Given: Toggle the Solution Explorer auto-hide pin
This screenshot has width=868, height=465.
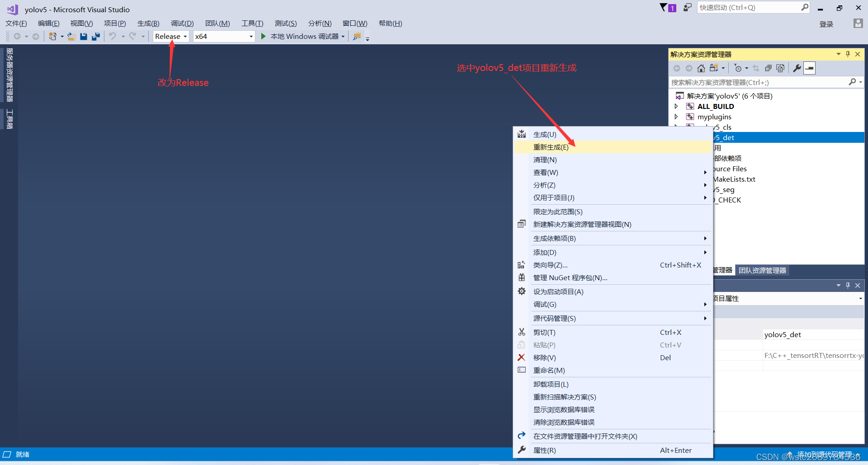Looking at the screenshot, I should click(848, 54).
